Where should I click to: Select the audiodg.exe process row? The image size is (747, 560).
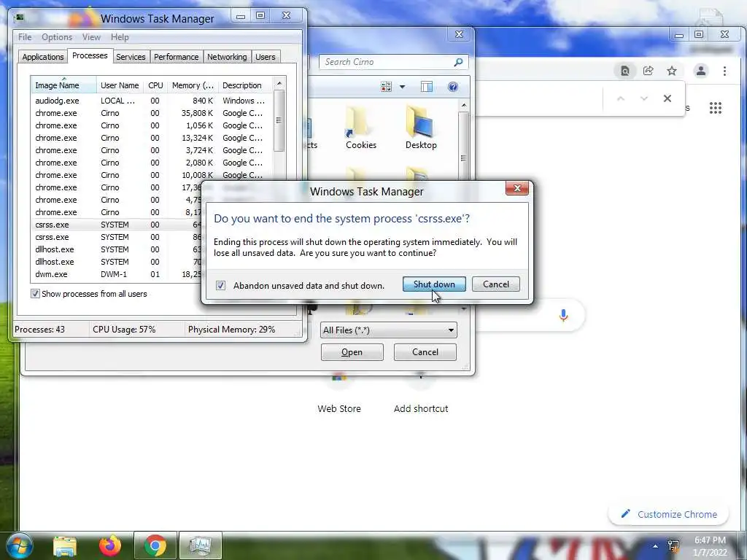(x=151, y=101)
